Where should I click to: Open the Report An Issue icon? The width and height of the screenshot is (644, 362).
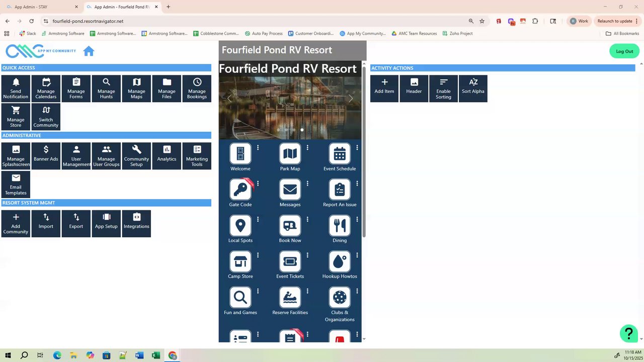click(340, 190)
